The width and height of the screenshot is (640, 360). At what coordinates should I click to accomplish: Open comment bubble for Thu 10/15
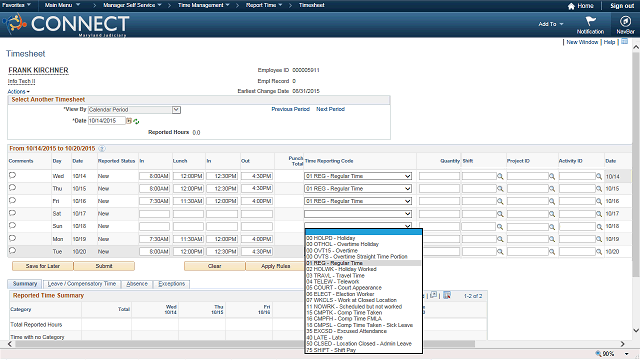click(12, 188)
